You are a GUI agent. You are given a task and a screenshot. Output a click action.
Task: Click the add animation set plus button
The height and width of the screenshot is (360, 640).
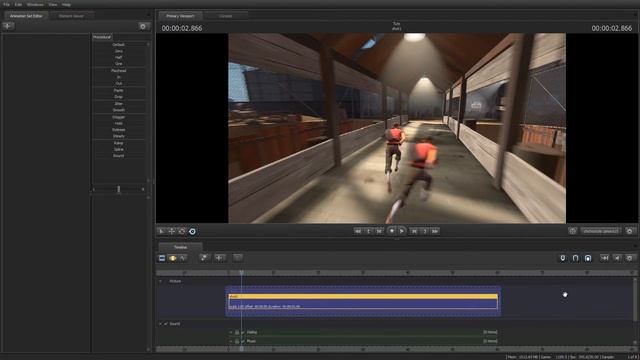(8, 26)
